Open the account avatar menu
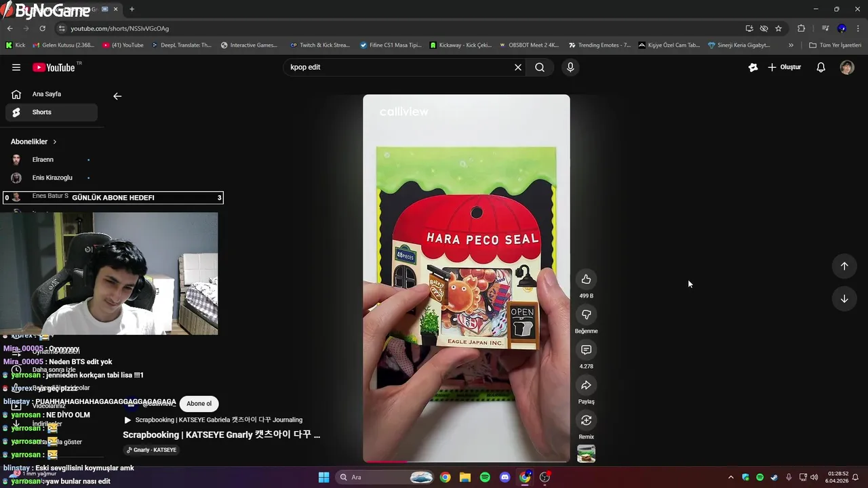The height and width of the screenshot is (488, 868). click(847, 67)
